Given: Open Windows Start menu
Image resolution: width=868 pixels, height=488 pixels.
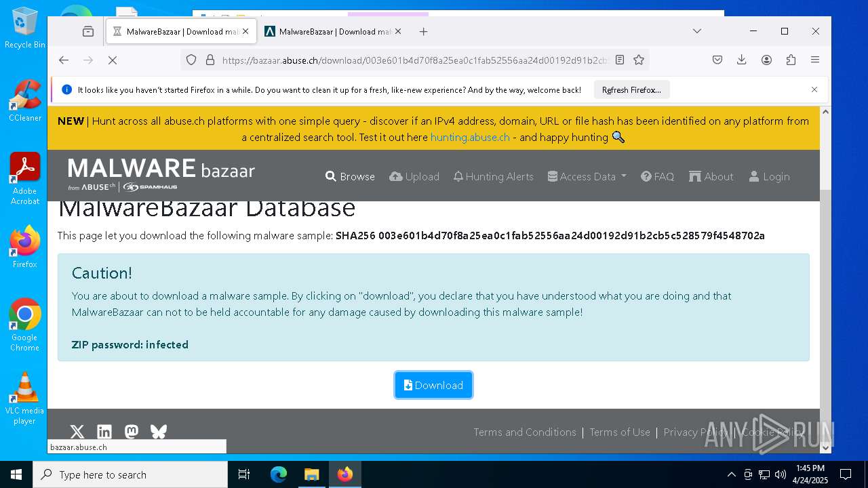Looking at the screenshot, I should 16,474.
